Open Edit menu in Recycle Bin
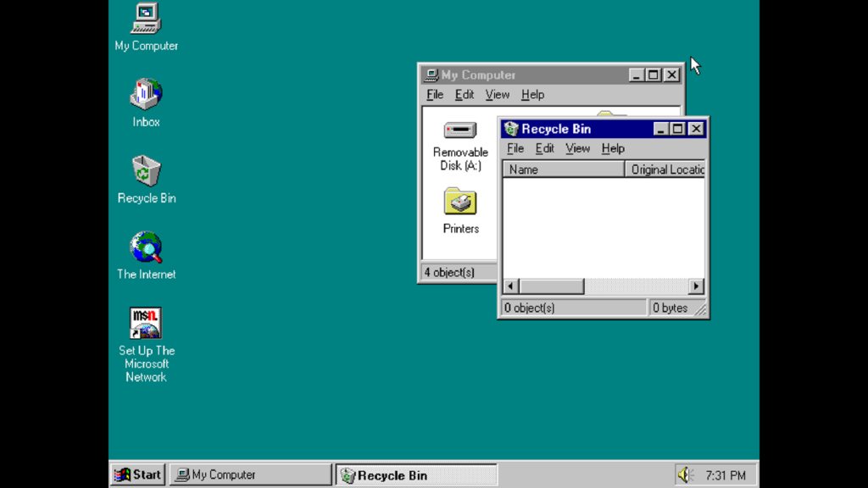 coord(545,148)
